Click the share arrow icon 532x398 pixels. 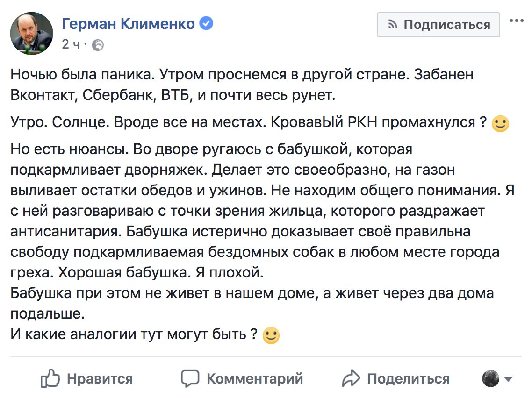(351, 377)
